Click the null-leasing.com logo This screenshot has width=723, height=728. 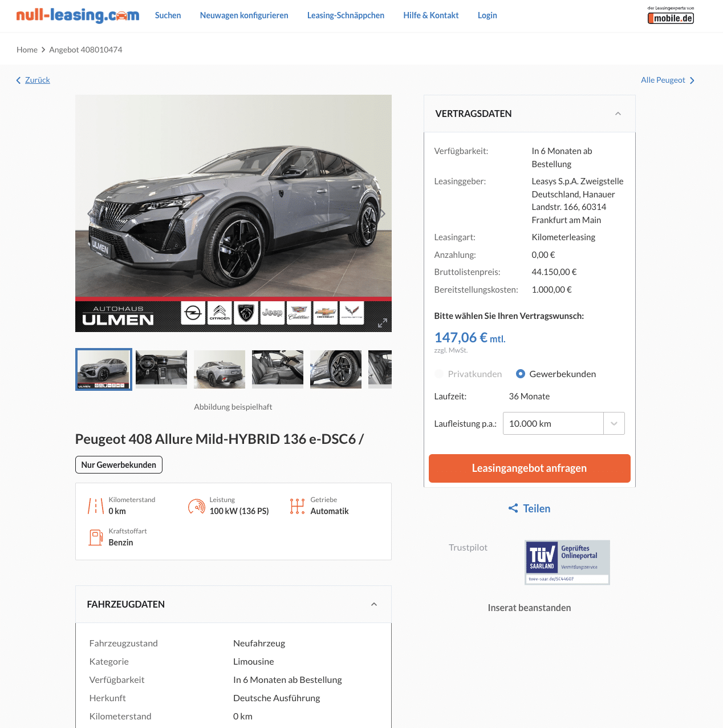78,15
